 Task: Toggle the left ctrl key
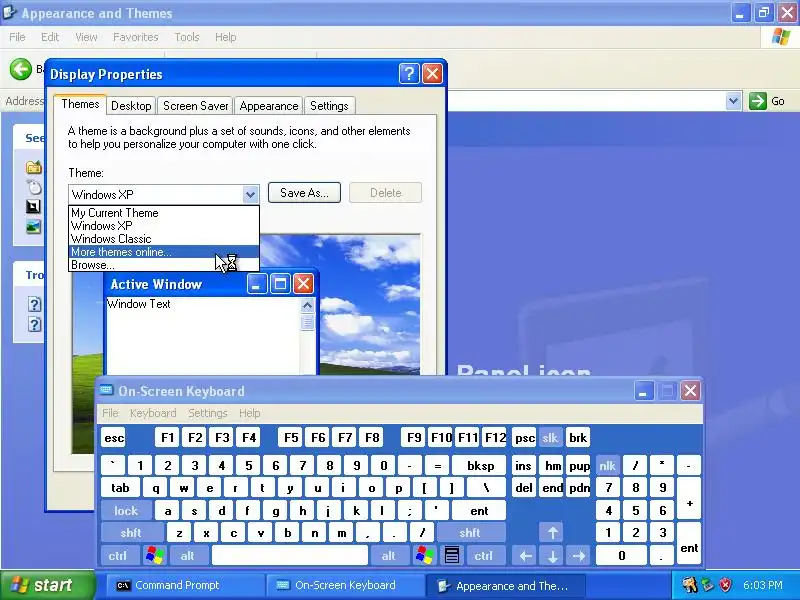point(118,555)
